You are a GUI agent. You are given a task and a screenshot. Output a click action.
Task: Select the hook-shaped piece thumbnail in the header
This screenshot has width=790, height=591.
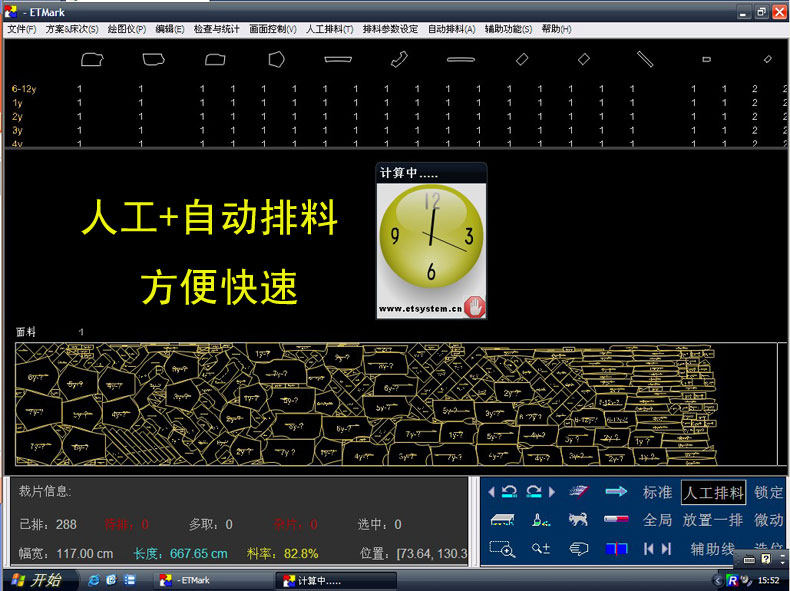[x=399, y=59]
